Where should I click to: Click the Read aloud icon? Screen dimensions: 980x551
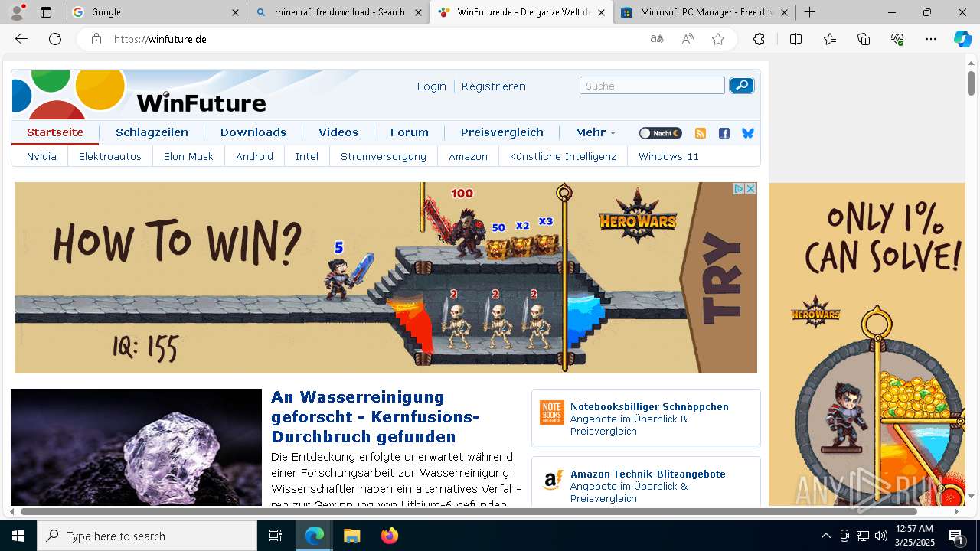[688, 39]
